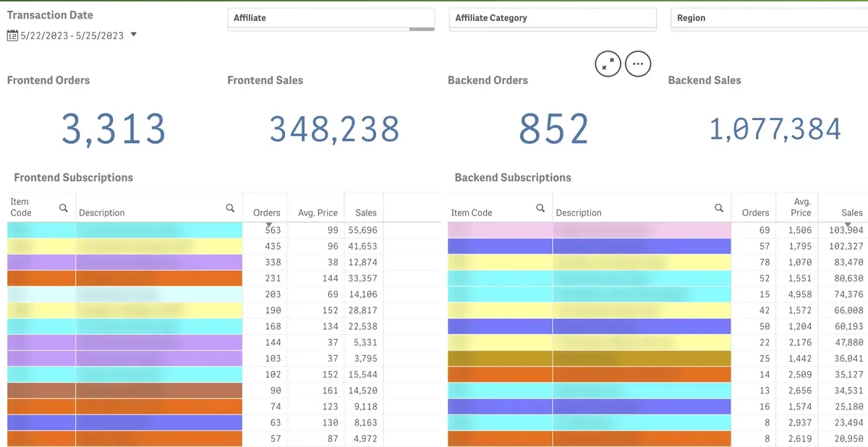Viewport: 868px width, 447px height.
Task: Click Backend sales cell 23,494
Action: pyautogui.click(x=848, y=422)
